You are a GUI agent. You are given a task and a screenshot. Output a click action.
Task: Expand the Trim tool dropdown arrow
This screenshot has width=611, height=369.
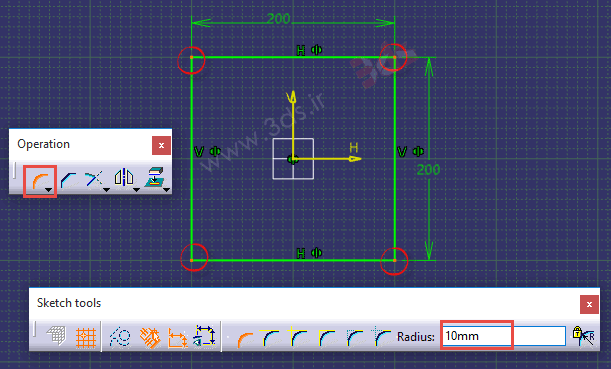click(x=106, y=190)
